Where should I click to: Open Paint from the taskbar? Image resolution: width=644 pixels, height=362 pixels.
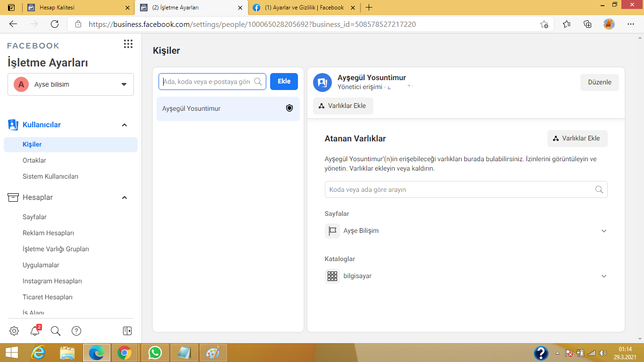tap(213, 353)
